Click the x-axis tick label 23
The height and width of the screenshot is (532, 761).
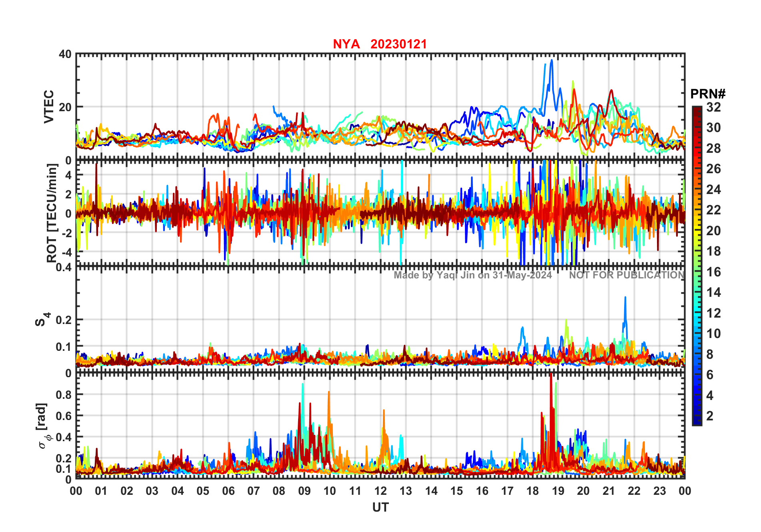click(x=659, y=491)
